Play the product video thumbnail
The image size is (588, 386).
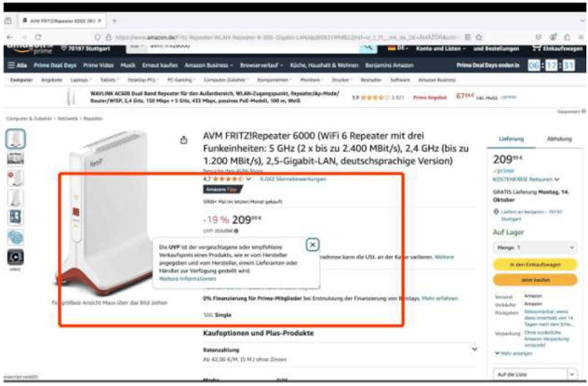click(16, 257)
